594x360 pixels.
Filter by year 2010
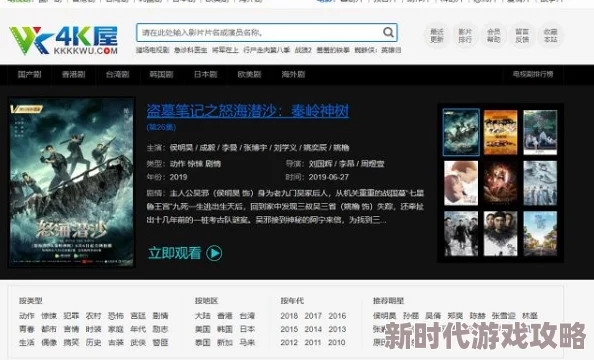[x=337, y=342]
